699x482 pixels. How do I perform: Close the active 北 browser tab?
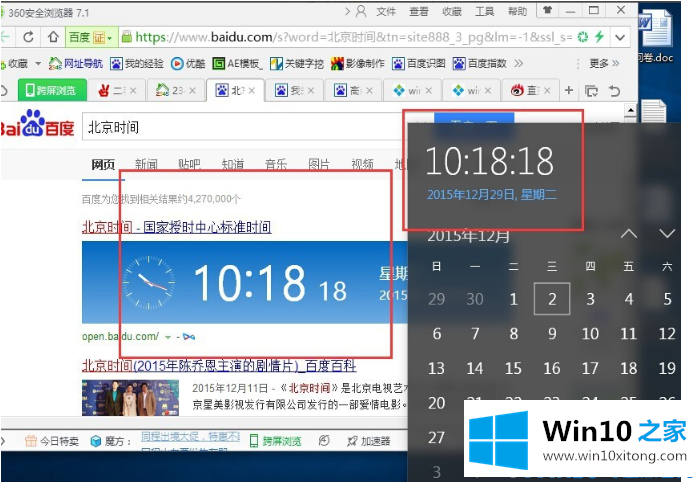[x=251, y=91]
